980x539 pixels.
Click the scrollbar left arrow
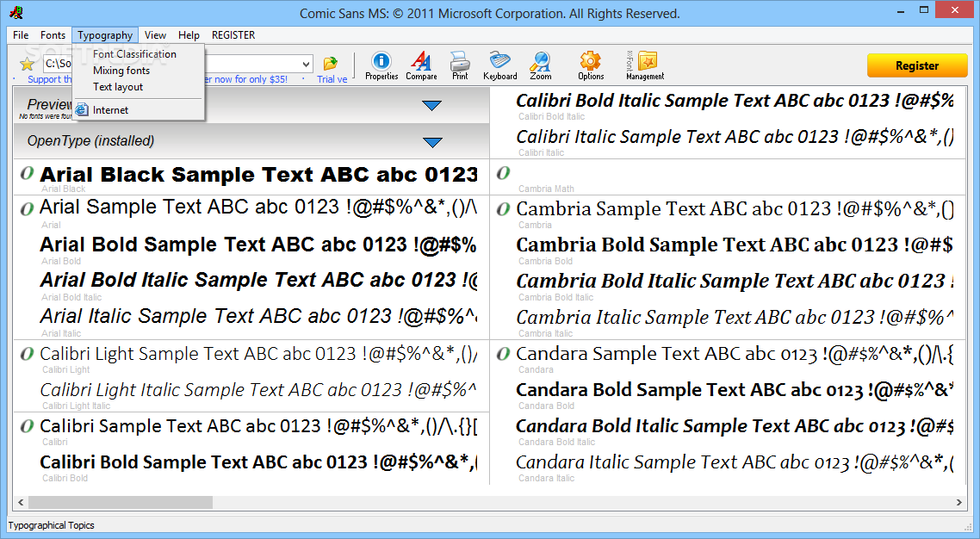tap(21, 502)
